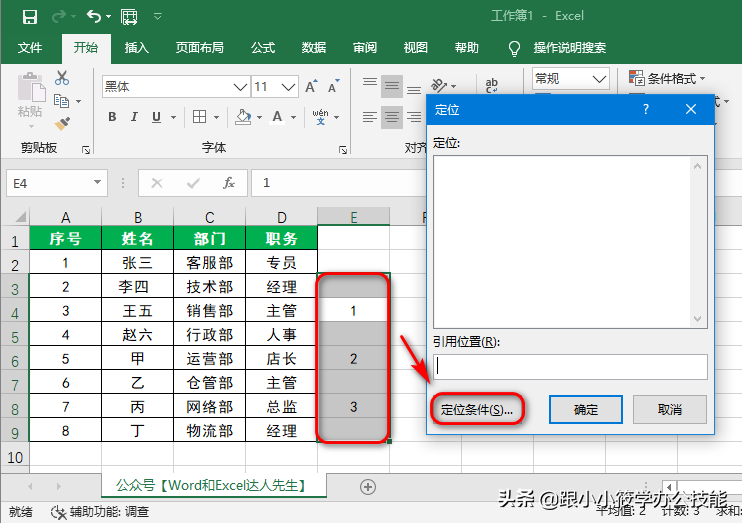Select sheet tab 公众号【Word和Excel达人先生】
Image resolution: width=742 pixels, height=523 pixels.
coord(214,486)
